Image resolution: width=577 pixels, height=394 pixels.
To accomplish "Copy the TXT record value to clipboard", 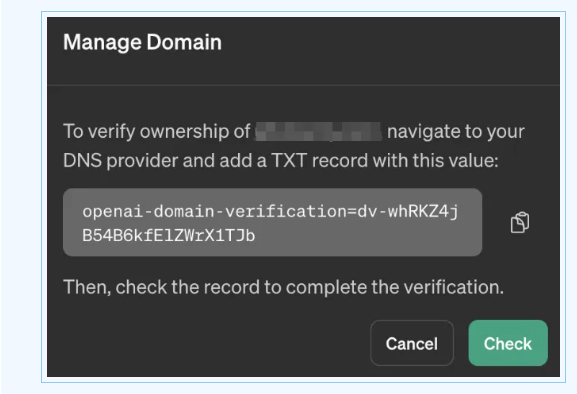I will pos(520,222).
